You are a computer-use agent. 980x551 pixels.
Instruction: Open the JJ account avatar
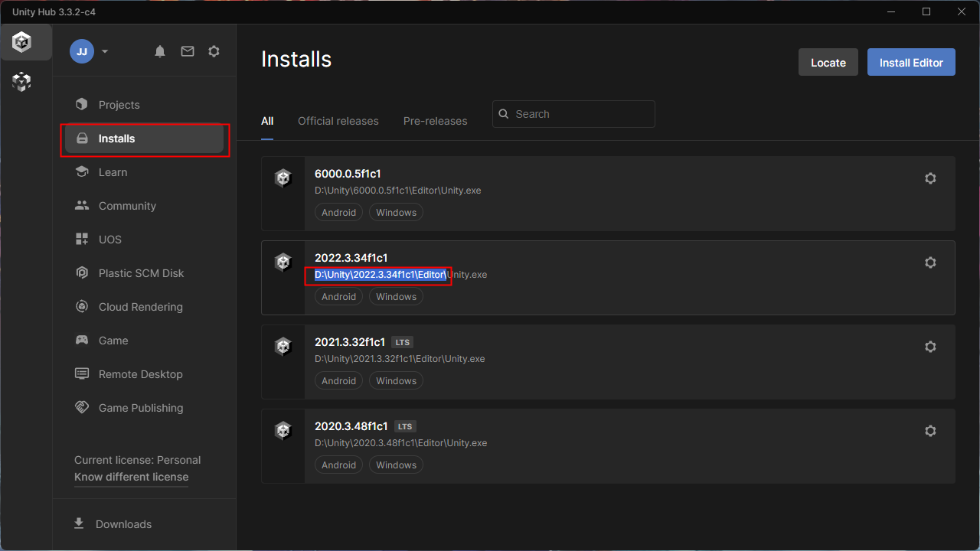[x=82, y=51]
